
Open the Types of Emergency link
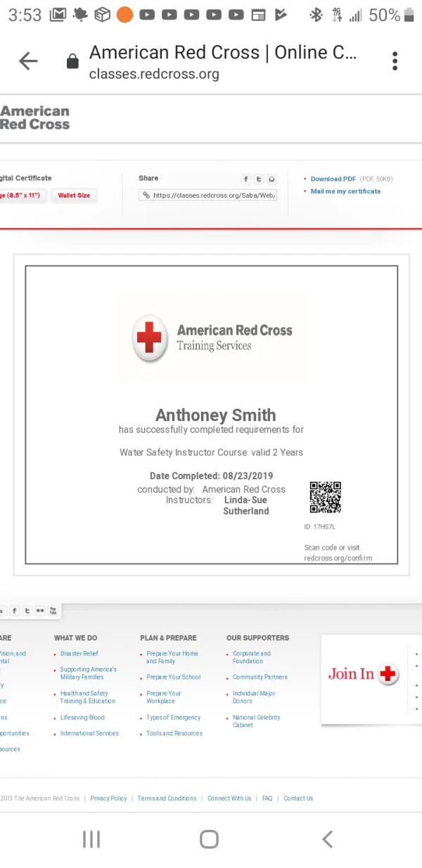[174, 717]
